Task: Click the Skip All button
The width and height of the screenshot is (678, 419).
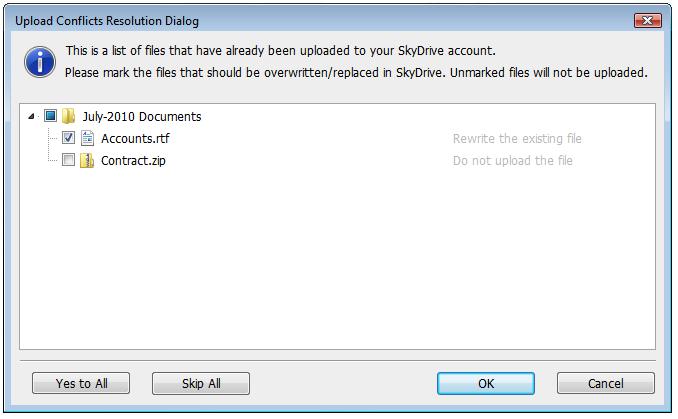Action: pyautogui.click(x=201, y=383)
